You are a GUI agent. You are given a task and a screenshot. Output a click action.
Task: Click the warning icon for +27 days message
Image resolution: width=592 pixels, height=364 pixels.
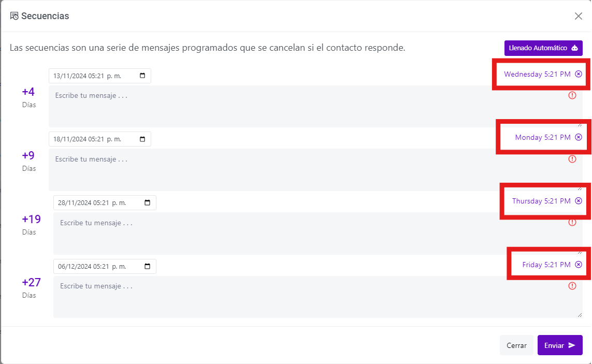click(x=572, y=286)
